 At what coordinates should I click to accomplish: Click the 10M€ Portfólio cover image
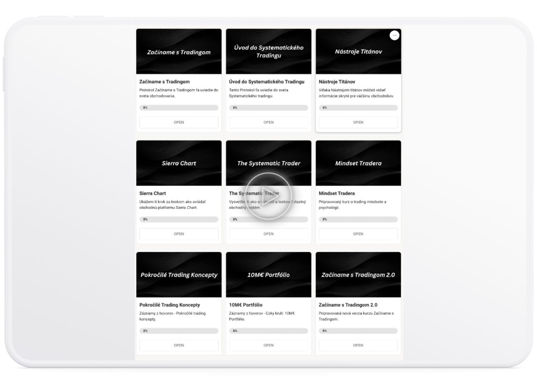268,274
